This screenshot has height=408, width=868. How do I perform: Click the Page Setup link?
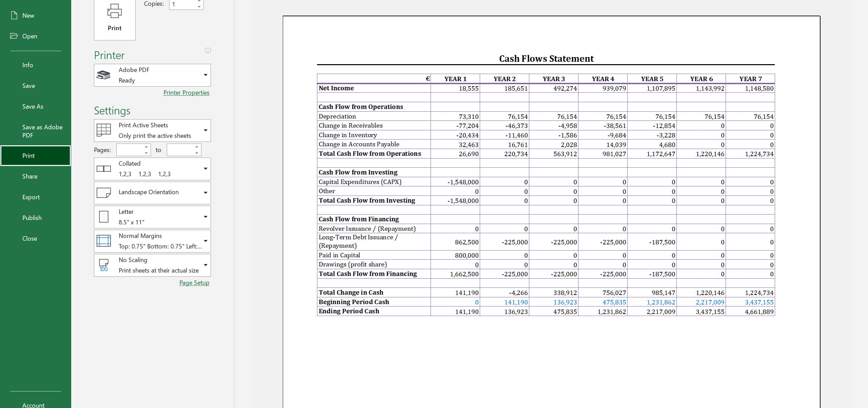click(194, 283)
